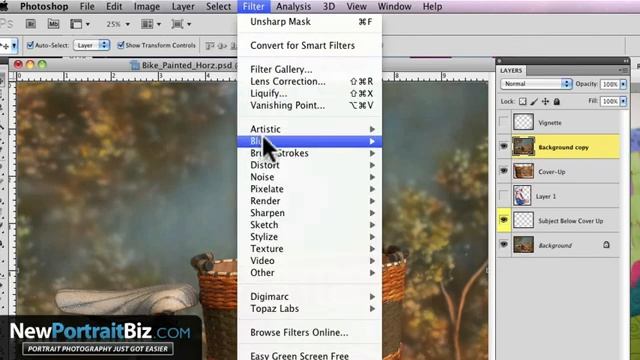The height and width of the screenshot is (360, 640).
Task: Expand the Stylize filter submenu
Action: tap(309, 237)
